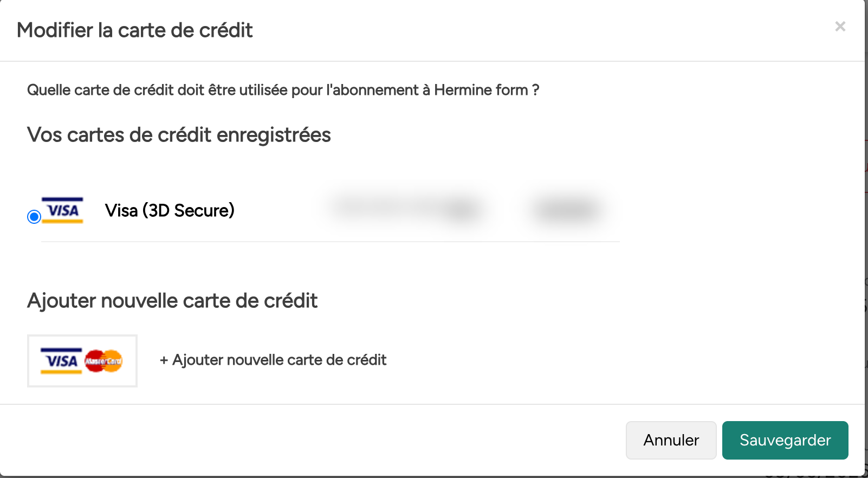This screenshot has height=478, width=868.
Task: Click '(3D Secure)' in the saved card label
Action: [x=189, y=210]
